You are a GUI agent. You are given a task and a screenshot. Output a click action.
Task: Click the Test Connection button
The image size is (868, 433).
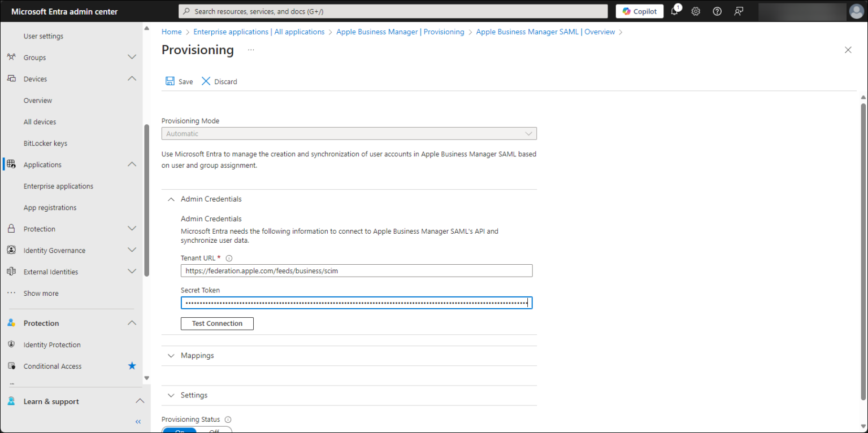click(x=217, y=323)
